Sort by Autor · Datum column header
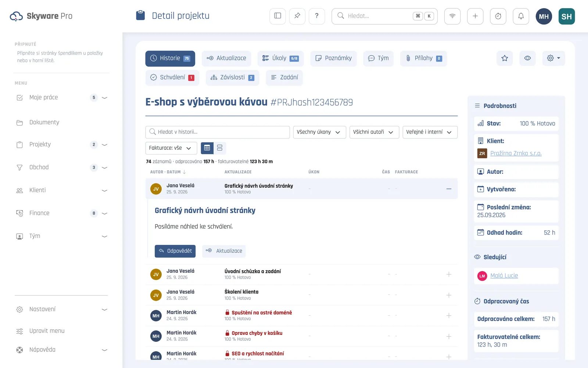Viewport: 588px width, 368px height. pos(168,172)
